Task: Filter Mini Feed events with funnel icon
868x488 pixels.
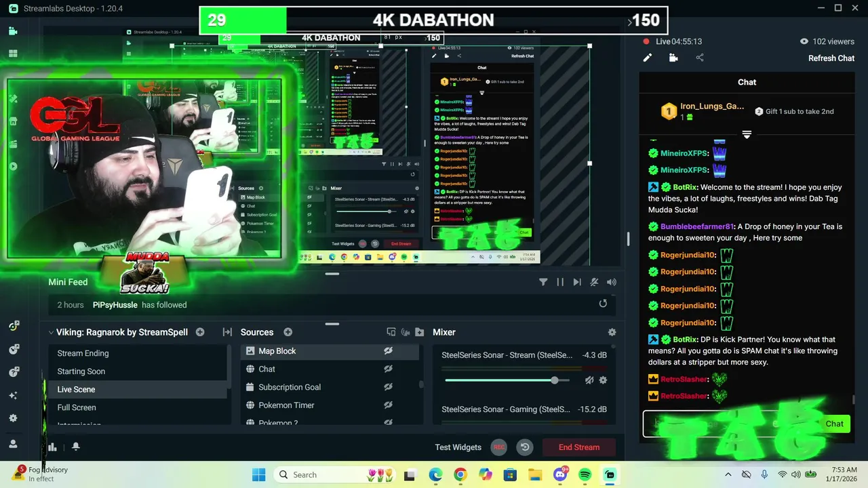Action: pos(543,282)
